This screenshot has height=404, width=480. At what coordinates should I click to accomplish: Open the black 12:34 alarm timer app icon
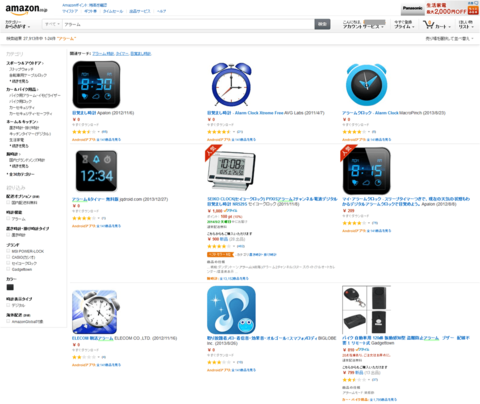point(96,171)
